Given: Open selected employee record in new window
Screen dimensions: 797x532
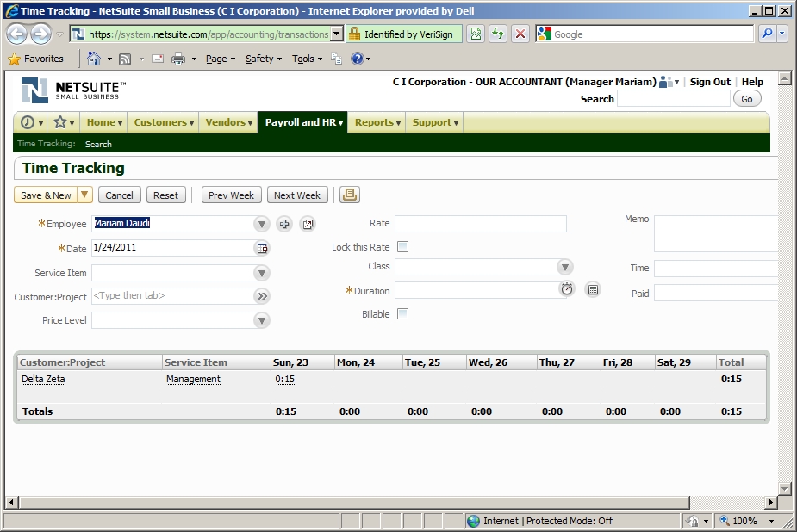Looking at the screenshot, I should point(308,224).
